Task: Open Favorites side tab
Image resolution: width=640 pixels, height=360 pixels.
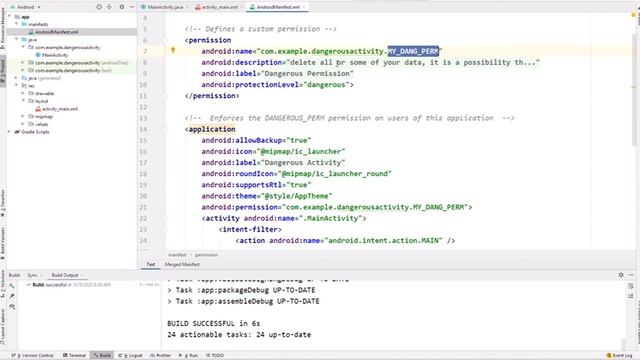Action: click(3, 203)
